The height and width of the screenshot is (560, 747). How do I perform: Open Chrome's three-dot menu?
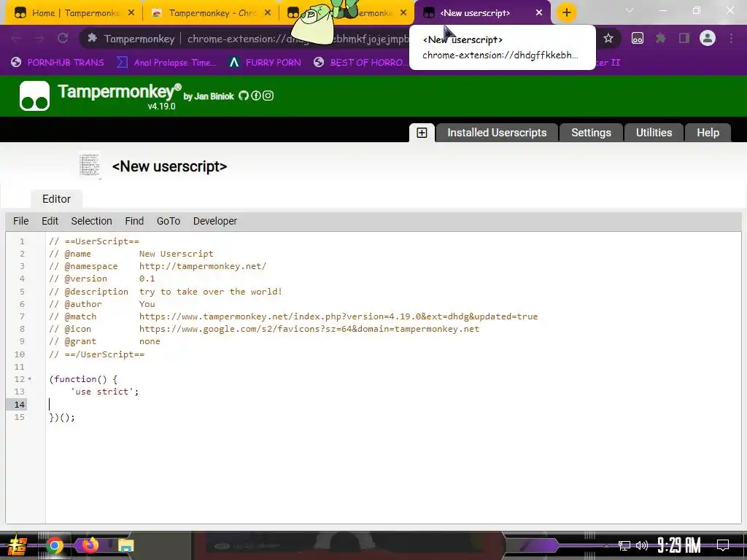731,38
